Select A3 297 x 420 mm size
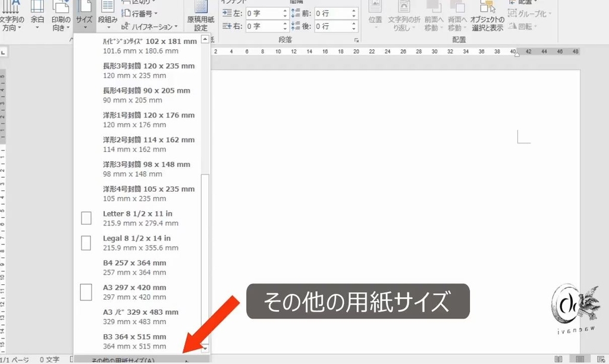The height and width of the screenshot is (364, 609). [x=137, y=292]
